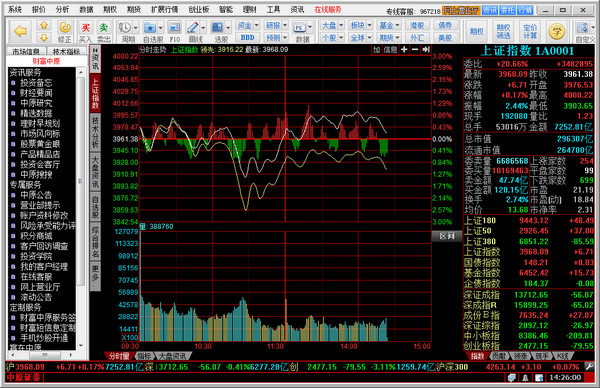Click the 自选股 star folder icon
Image resolution: width=600 pixels, height=388 pixels.
point(150,28)
